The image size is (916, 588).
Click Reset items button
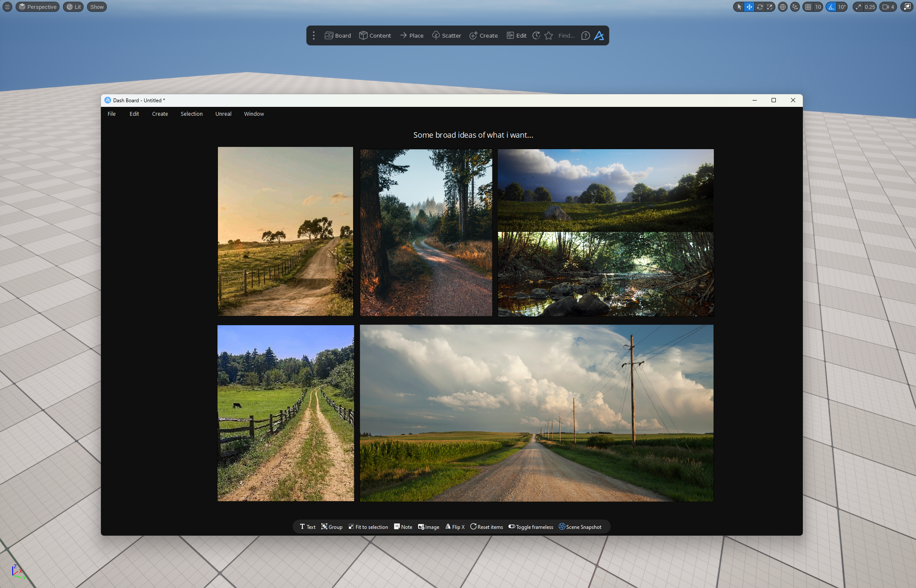pyautogui.click(x=487, y=527)
